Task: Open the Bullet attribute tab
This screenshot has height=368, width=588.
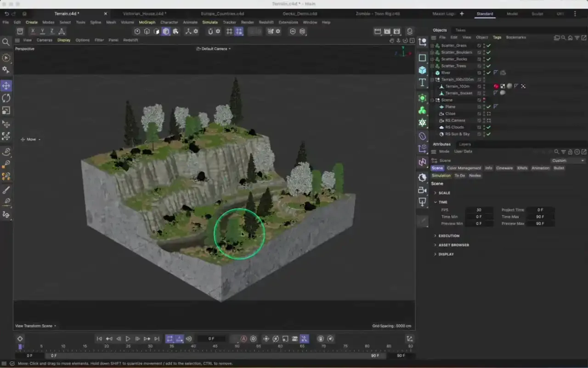Action: click(559, 168)
